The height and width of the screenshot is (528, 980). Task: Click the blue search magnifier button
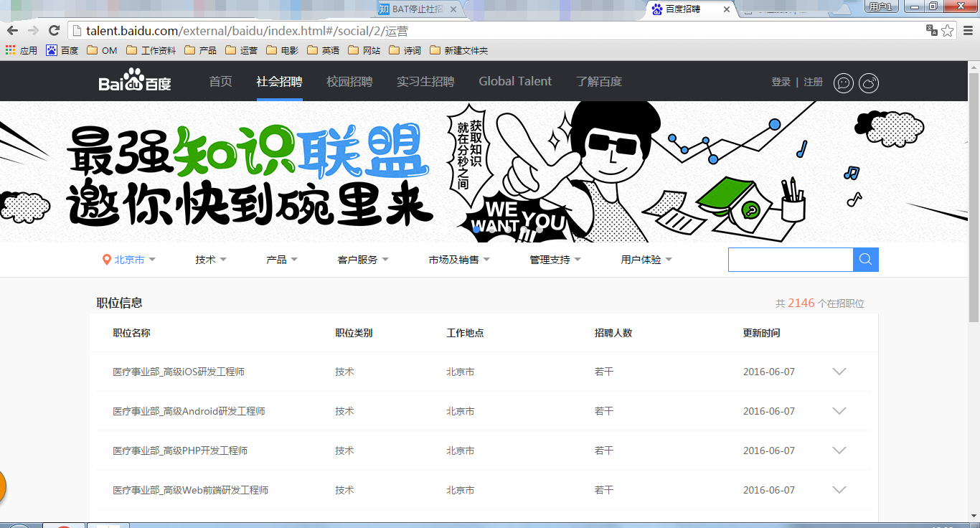866,260
